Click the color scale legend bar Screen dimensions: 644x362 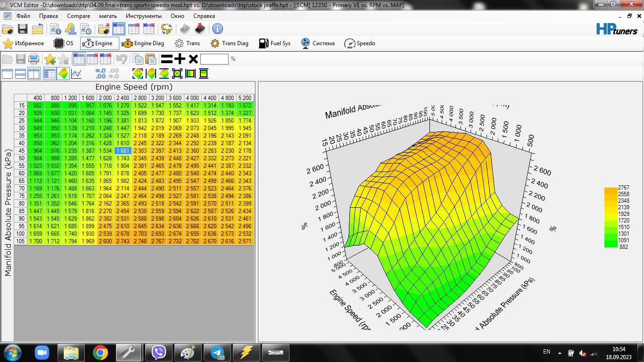point(611,217)
